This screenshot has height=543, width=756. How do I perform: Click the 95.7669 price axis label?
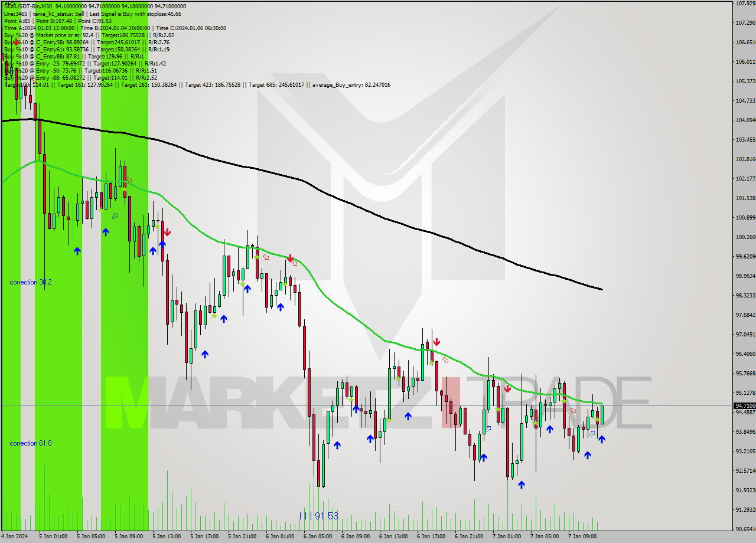(745, 373)
